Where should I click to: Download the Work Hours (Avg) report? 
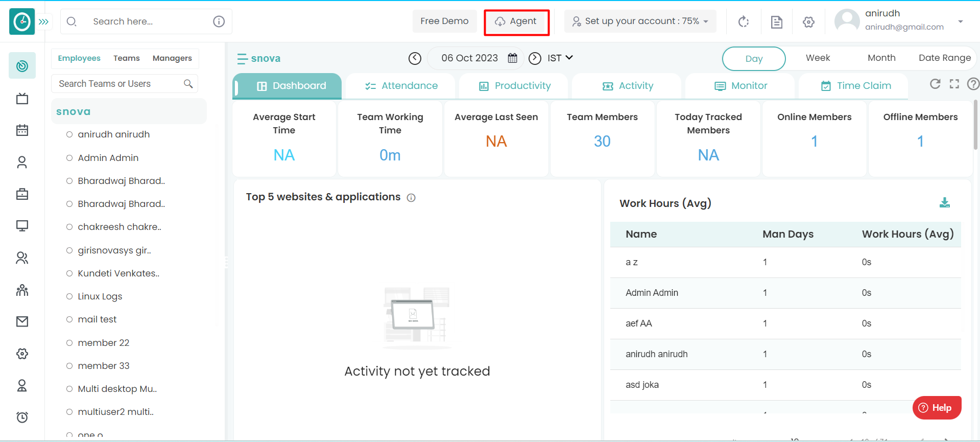pos(945,202)
